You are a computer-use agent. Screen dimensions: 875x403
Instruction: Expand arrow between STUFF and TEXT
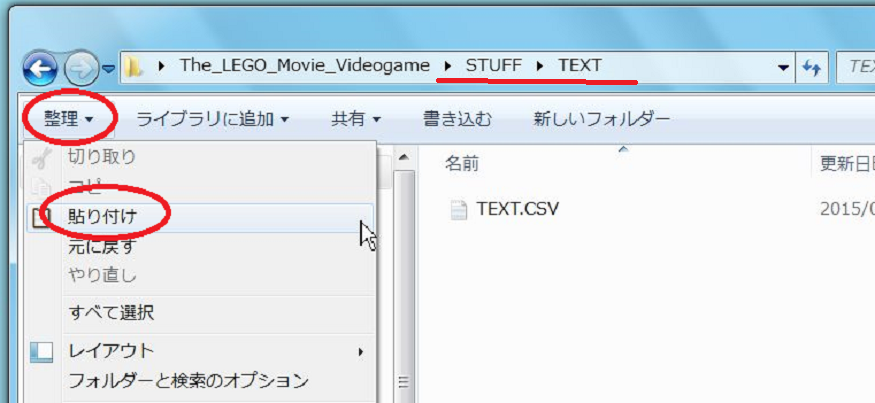click(x=540, y=66)
